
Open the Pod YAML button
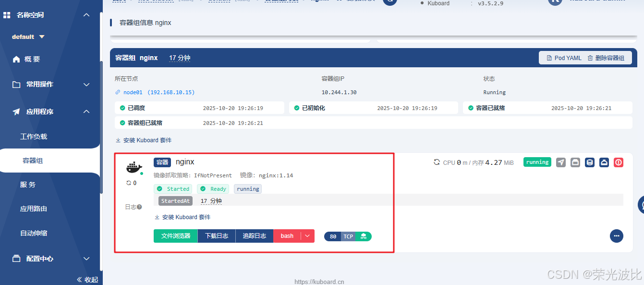(564, 58)
